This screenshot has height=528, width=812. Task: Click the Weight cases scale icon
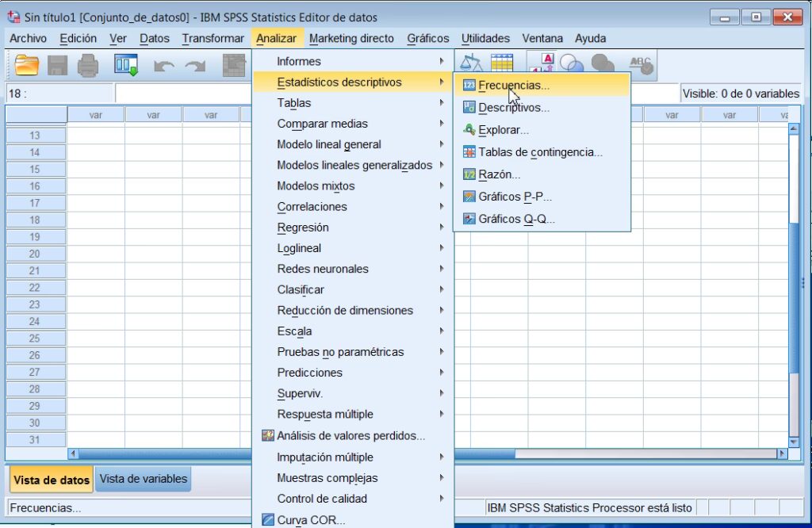point(472,64)
